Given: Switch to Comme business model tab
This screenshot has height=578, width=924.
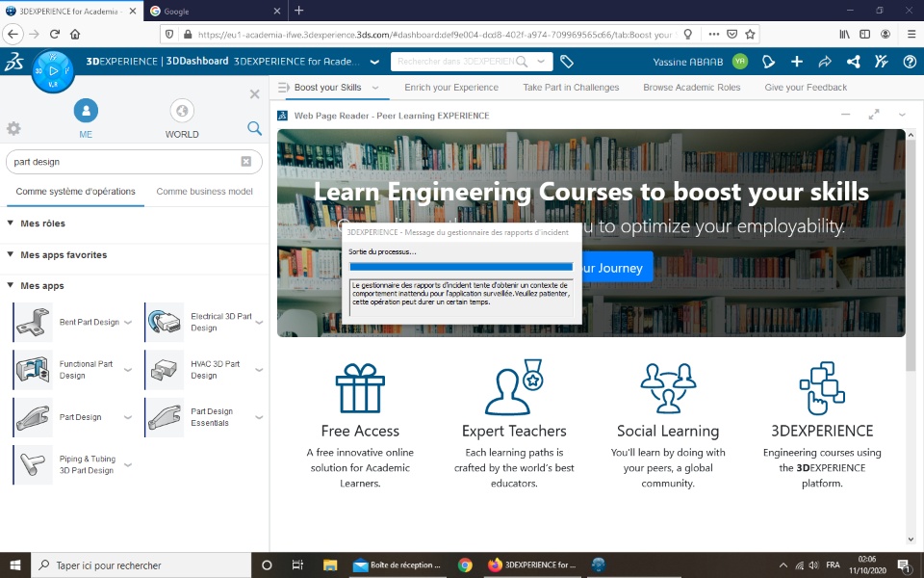Looking at the screenshot, I should click(x=204, y=191).
